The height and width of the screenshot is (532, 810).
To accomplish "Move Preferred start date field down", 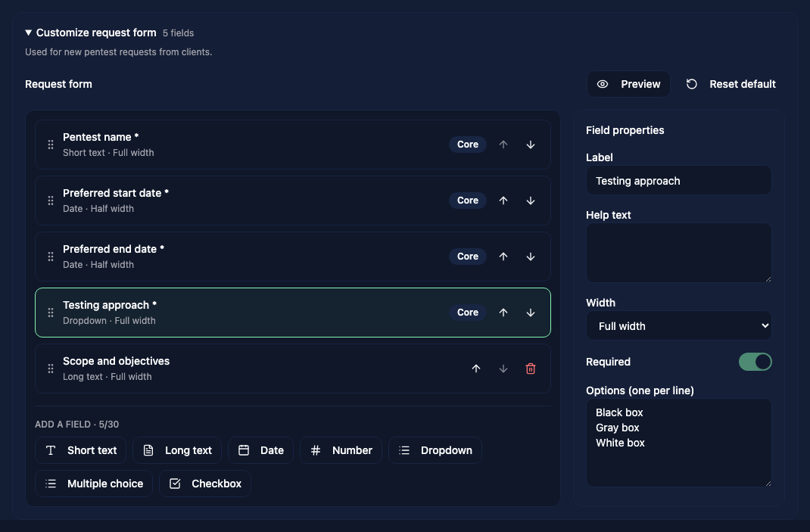I will coord(531,201).
